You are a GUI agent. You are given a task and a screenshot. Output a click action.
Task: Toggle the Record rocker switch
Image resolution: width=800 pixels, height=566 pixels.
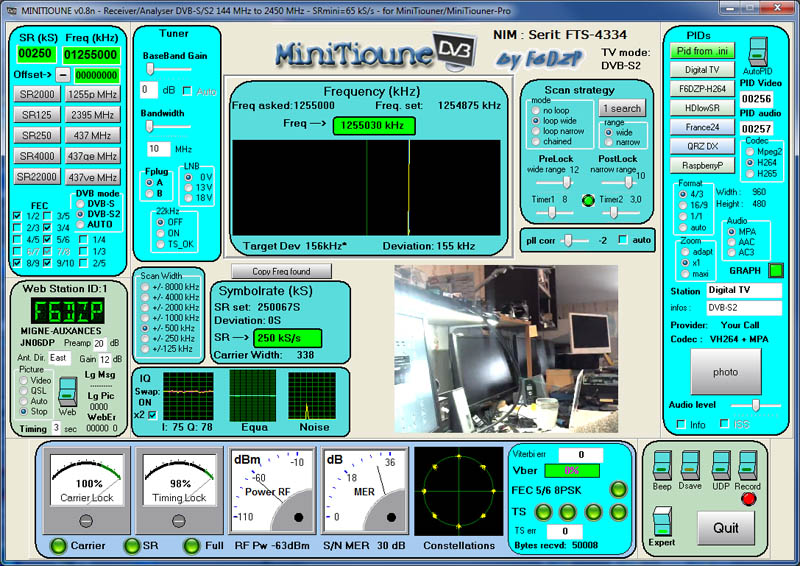tap(747, 465)
